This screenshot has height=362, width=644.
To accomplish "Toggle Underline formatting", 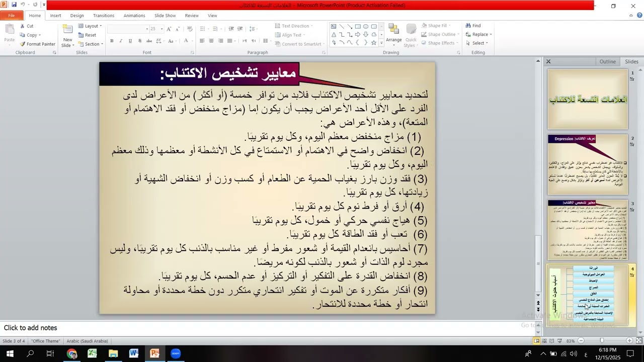I will click(130, 41).
